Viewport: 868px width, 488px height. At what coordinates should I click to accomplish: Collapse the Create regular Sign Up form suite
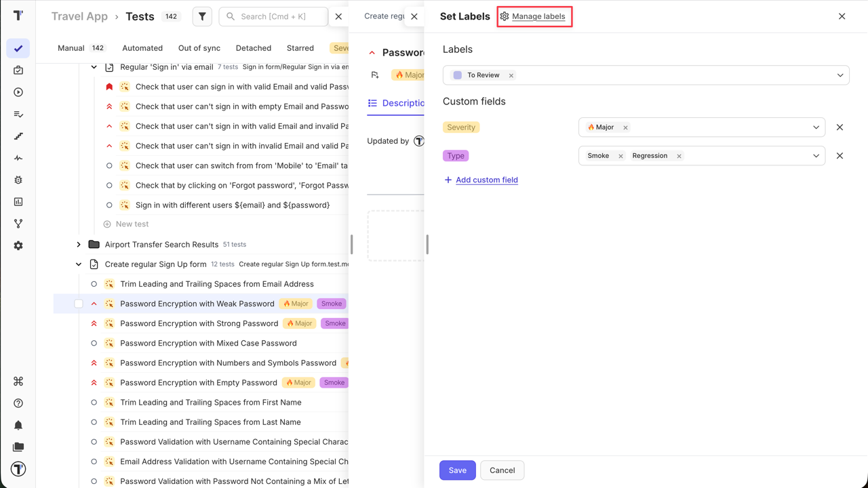79,264
